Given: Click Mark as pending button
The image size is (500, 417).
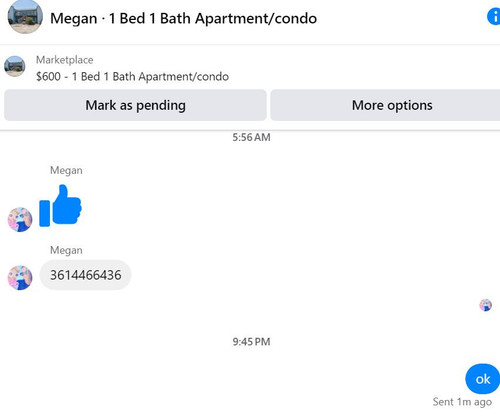Looking at the screenshot, I should point(135,105).
